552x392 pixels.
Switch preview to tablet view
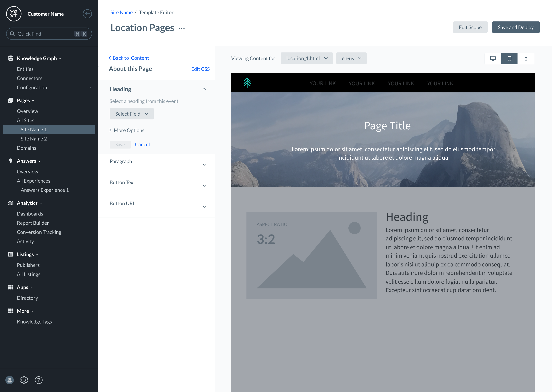tap(509, 58)
